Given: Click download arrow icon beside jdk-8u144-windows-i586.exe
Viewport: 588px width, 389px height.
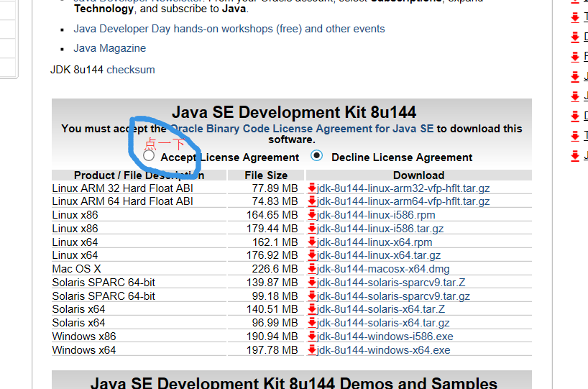Looking at the screenshot, I should [312, 337].
